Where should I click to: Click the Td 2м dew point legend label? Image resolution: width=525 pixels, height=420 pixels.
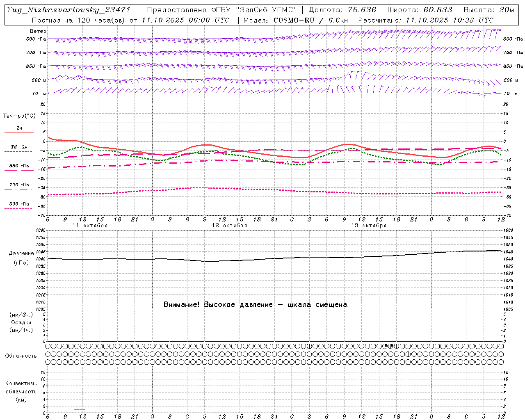[x=19, y=147]
